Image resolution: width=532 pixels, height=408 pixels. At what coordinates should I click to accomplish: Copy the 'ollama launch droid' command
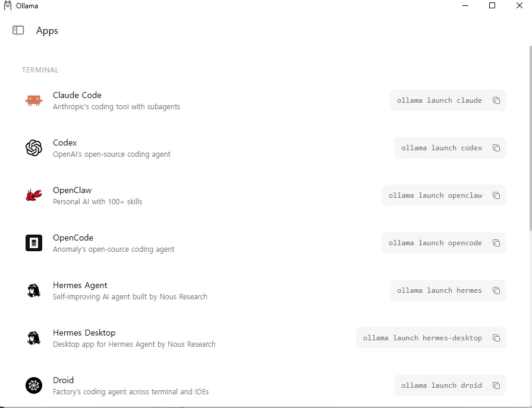pos(496,385)
